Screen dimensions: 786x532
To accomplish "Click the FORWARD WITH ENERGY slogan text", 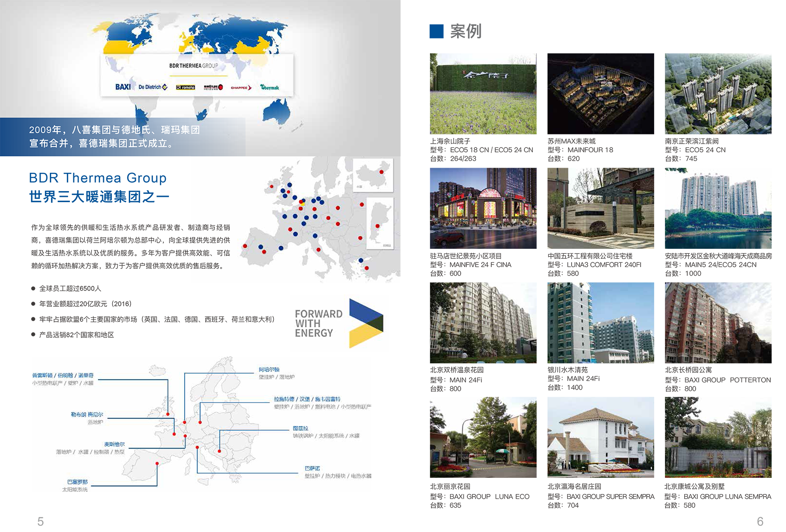I will (319, 323).
